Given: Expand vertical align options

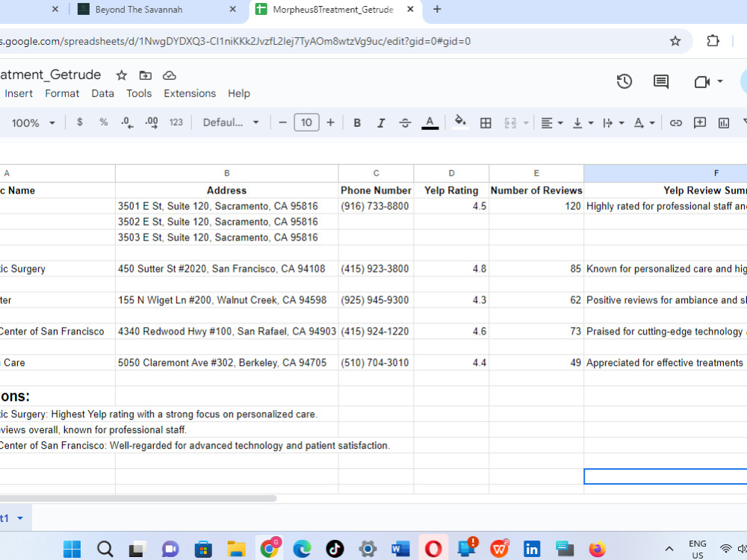Looking at the screenshot, I should point(591,123).
